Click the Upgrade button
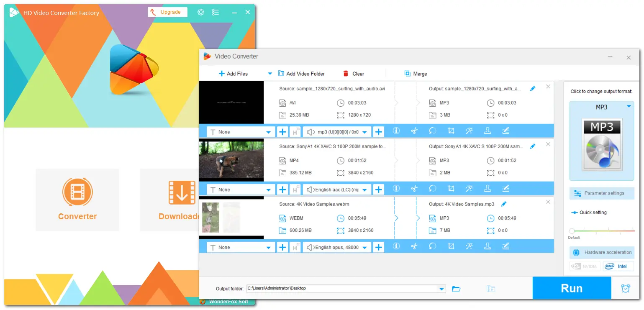 [x=167, y=12]
